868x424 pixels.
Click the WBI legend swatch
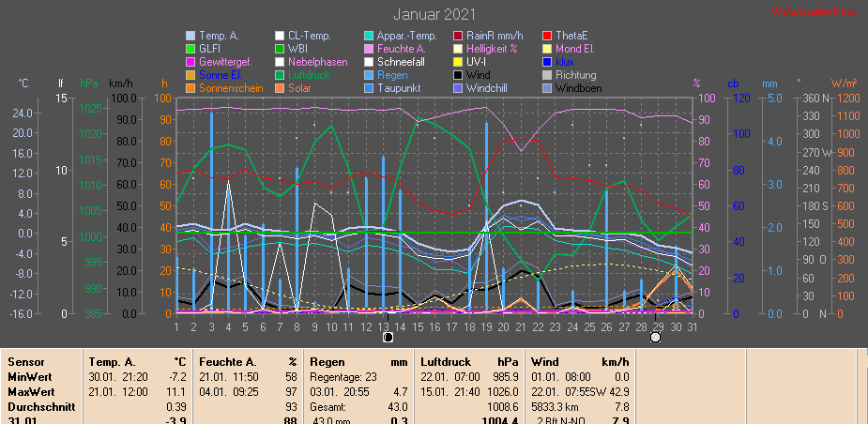(x=280, y=49)
